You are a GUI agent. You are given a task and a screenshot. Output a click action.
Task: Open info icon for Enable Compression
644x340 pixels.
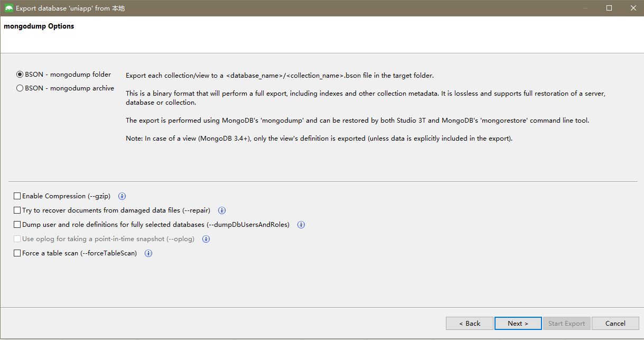click(122, 196)
